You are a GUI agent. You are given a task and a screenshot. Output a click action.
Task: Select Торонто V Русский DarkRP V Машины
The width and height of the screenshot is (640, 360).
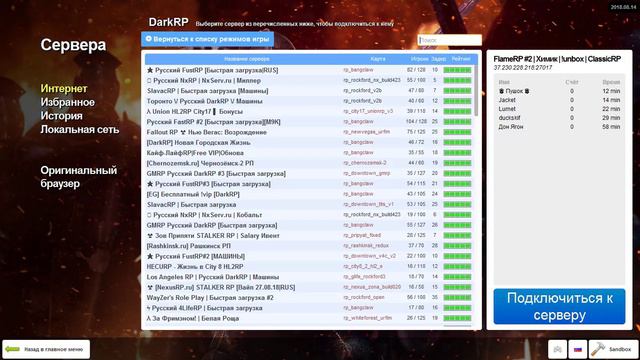point(309,101)
